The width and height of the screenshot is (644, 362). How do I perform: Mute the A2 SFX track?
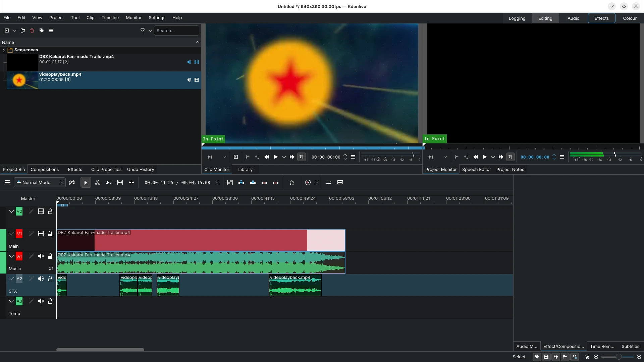click(x=41, y=279)
